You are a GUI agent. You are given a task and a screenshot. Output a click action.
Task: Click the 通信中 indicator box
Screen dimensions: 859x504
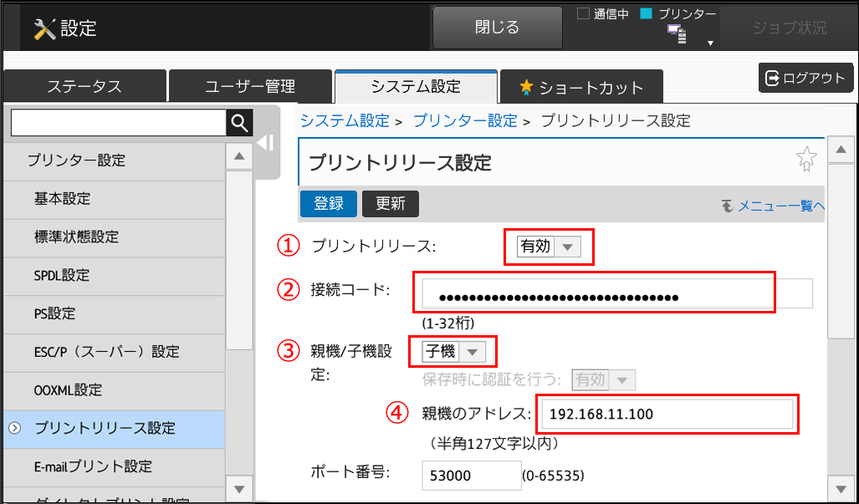pyautogui.click(x=583, y=13)
